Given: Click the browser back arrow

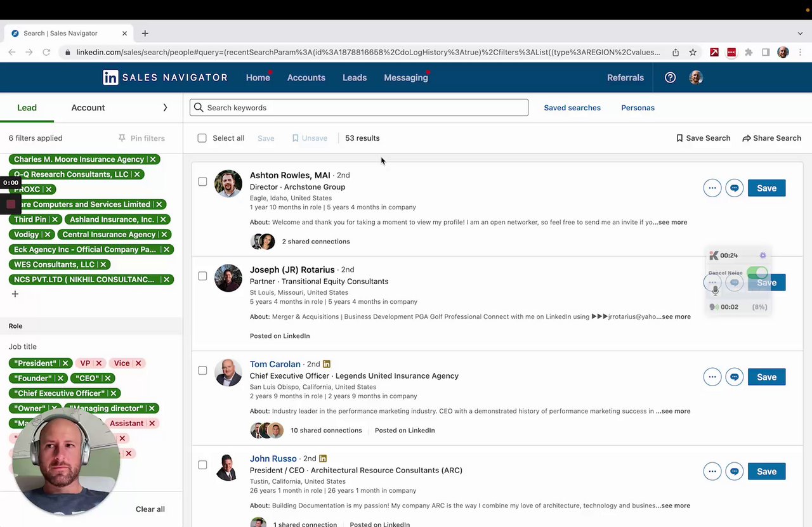Looking at the screenshot, I should 12,52.
